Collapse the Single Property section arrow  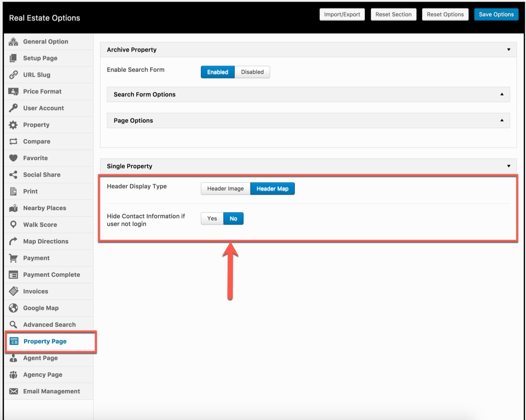(x=508, y=166)
